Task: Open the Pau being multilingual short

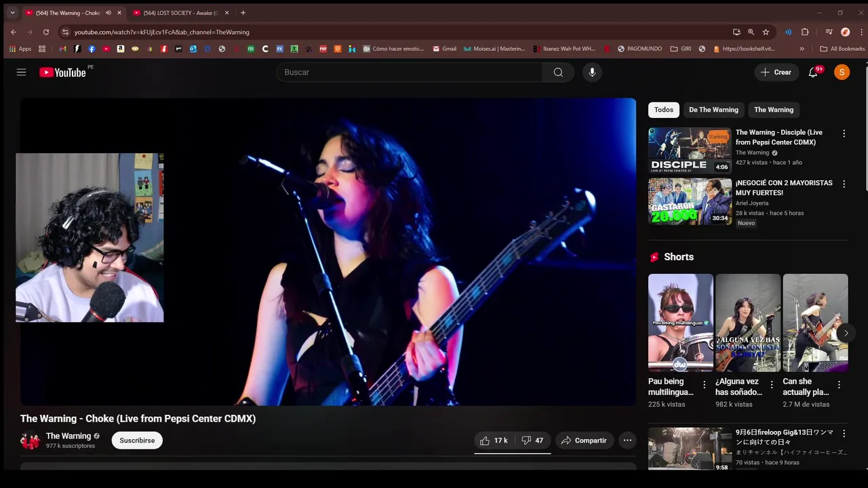Action: pyautogui.click(x=680, y=323)
